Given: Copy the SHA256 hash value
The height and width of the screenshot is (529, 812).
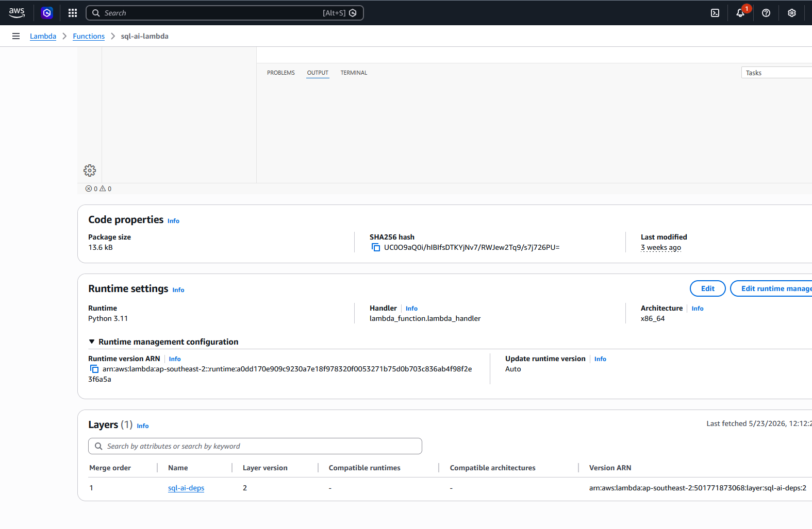Looking at the screenshot, I should 376,248.
